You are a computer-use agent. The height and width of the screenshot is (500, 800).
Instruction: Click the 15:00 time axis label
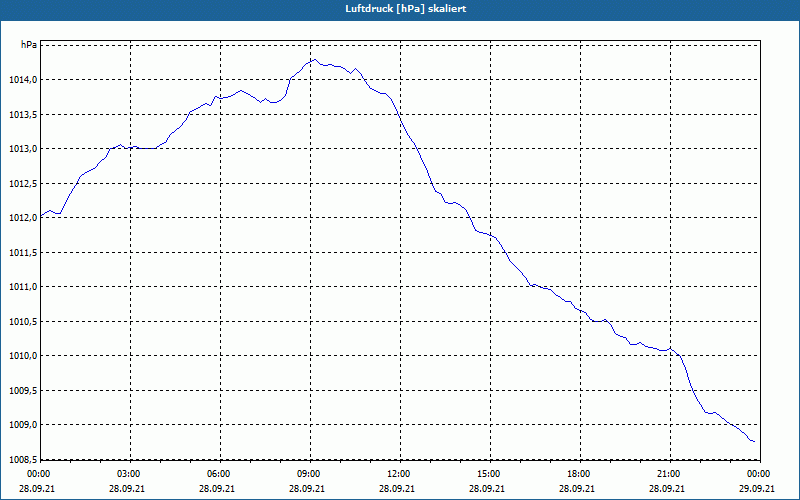pyautogui.click(x=489, y=474)
